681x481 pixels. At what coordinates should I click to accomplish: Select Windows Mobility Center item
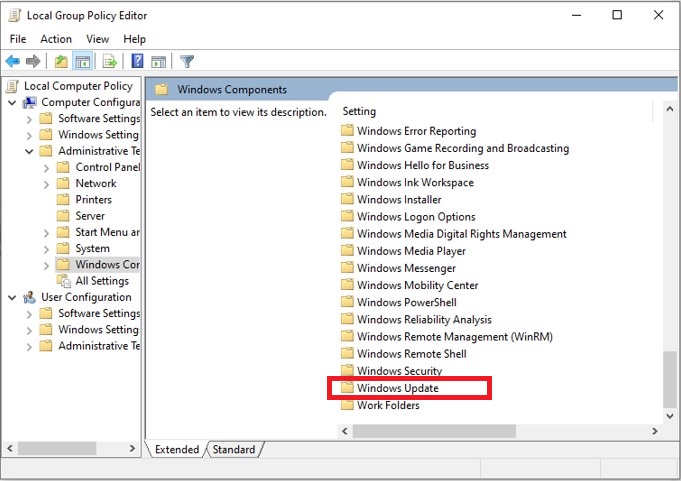417,285
